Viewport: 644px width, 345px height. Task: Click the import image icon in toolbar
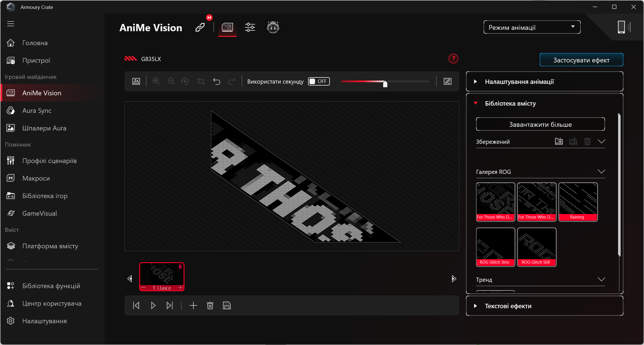tap(136, 81)
